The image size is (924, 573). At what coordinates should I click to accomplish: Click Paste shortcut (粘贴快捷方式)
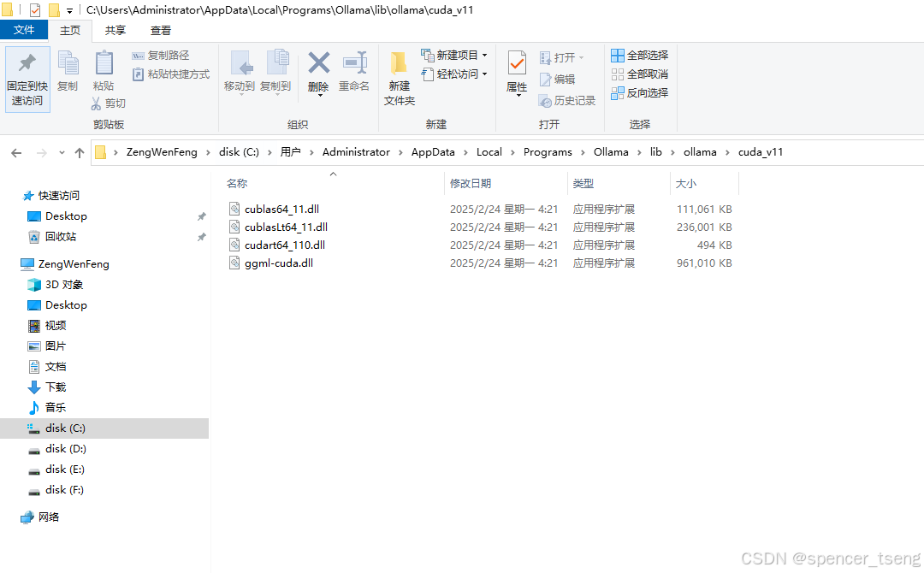[171, 74]
